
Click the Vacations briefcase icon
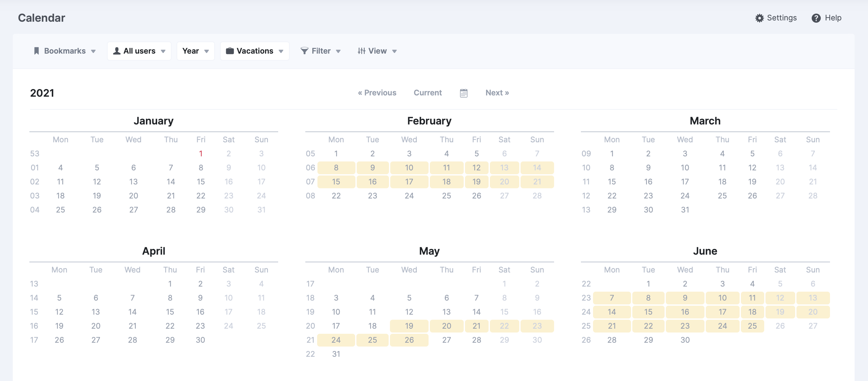[x=230, y=51]
